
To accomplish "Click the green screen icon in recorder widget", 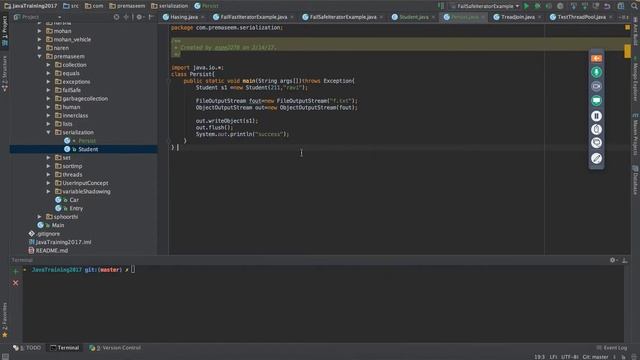I will point(596,100).
